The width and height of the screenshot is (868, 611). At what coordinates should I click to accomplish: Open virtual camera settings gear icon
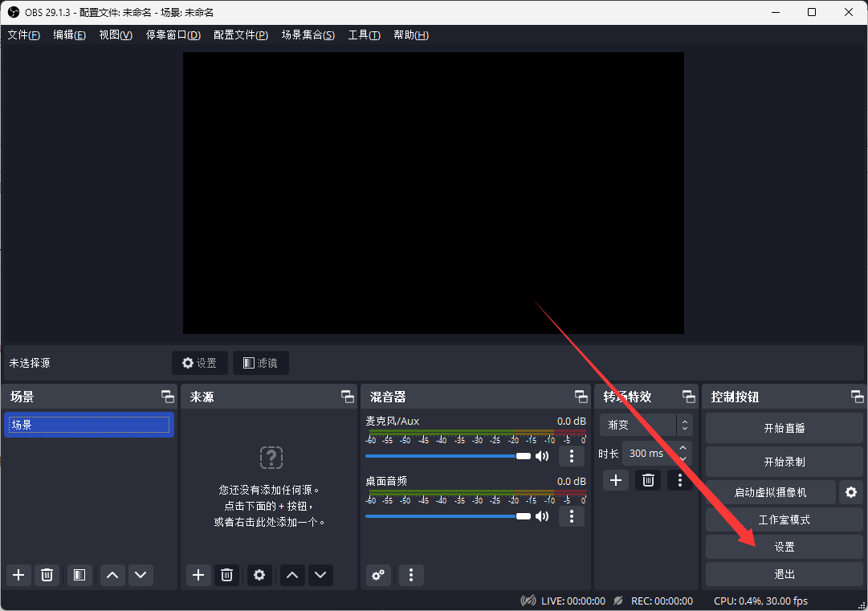[x=850, y=492]
